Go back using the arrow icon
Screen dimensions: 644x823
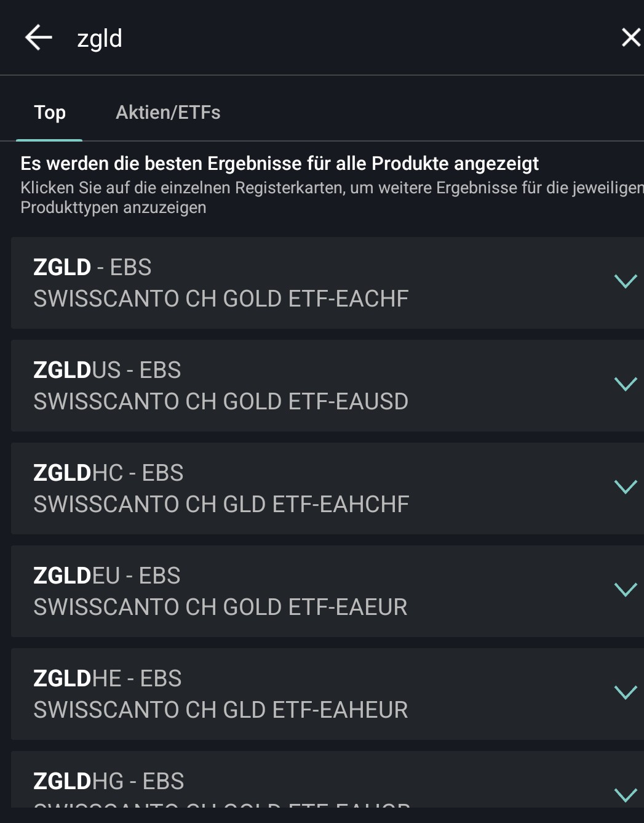(x=38, y=38)
